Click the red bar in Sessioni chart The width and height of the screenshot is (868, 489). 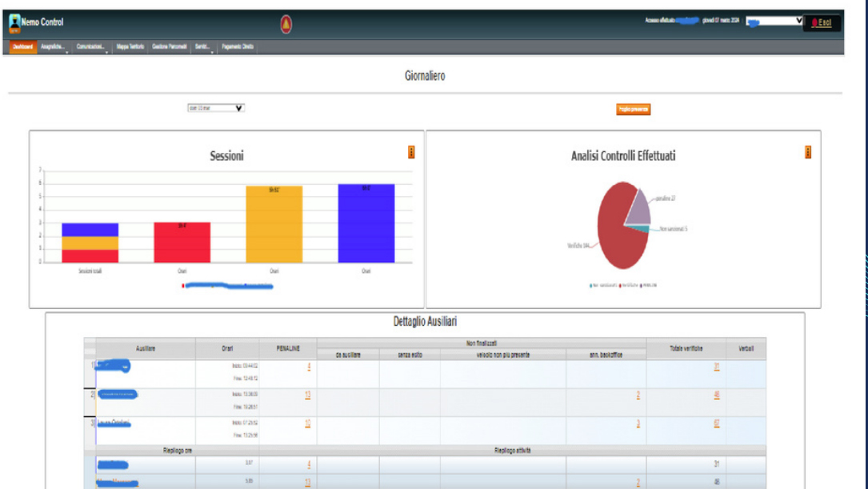tap(182, 242)
